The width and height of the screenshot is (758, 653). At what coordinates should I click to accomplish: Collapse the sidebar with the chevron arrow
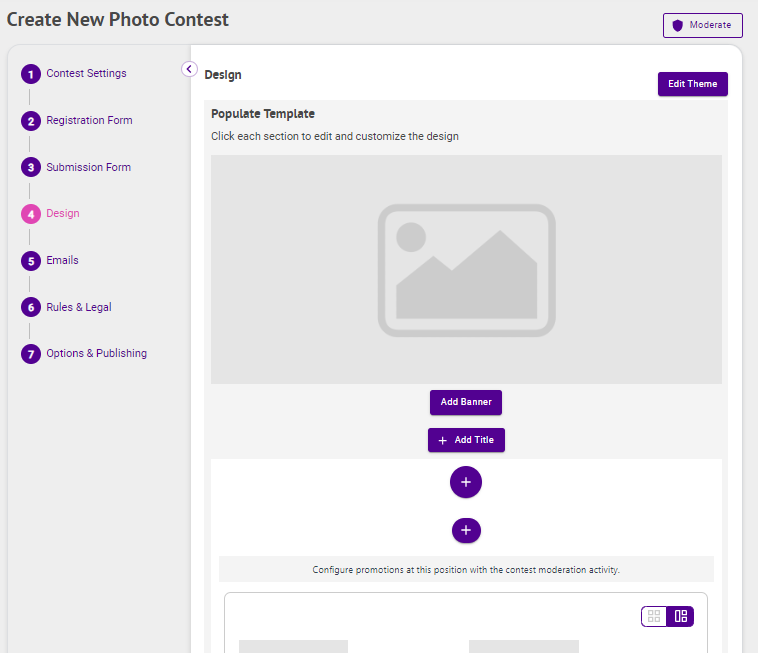click(x=189, y=69)
